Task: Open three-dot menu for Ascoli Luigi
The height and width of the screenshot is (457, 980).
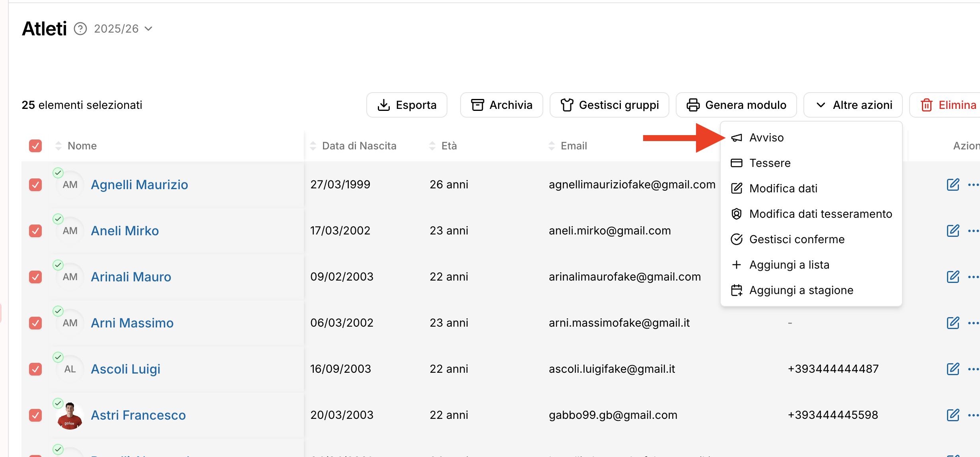Action: point(973,369)
